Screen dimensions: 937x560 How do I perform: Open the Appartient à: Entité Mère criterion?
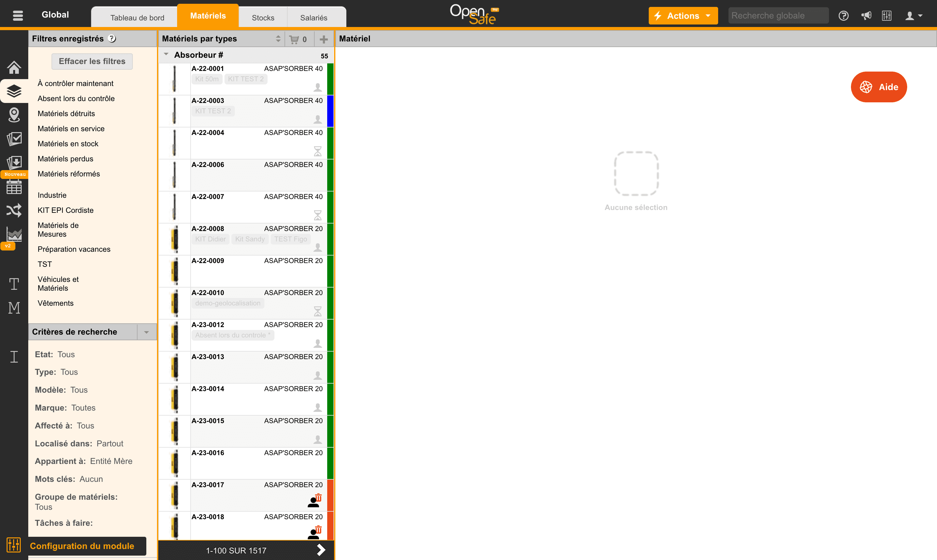pos(84,461)
